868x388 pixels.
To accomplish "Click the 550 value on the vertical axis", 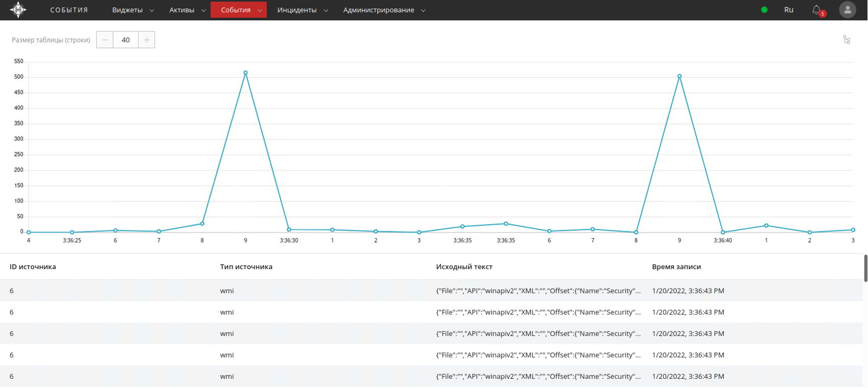I will [x=19, y=61].
